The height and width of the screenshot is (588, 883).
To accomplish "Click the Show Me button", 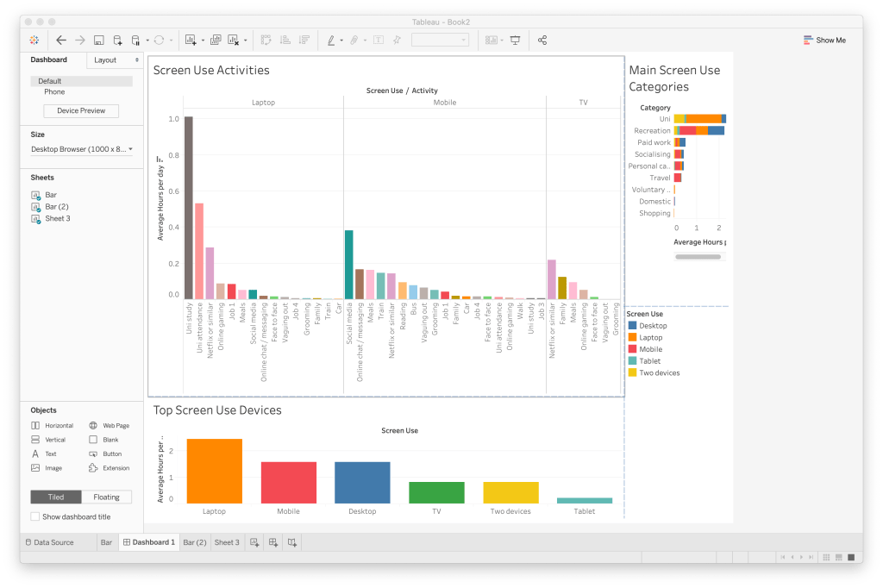I will click(x=824, y=40).
